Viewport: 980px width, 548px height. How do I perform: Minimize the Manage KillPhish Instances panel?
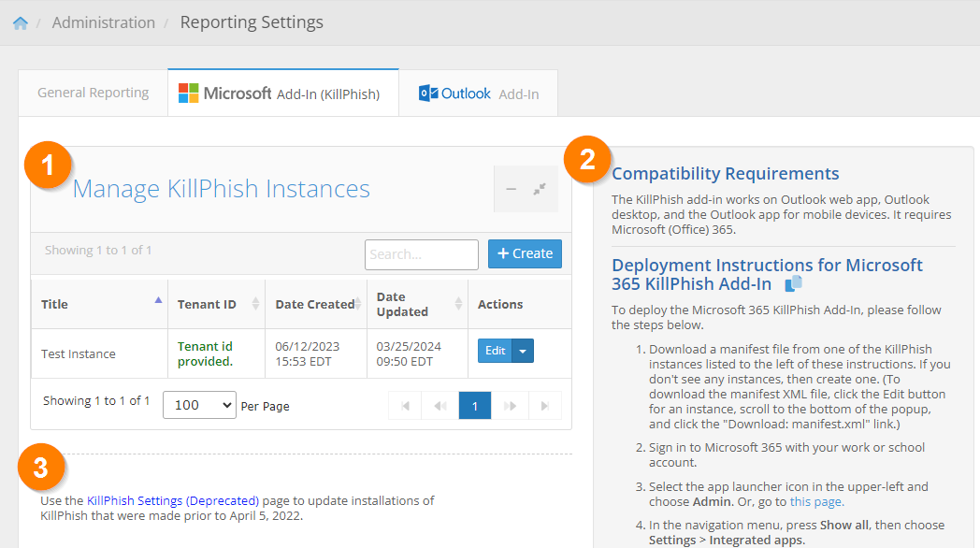tap(511, 189)
